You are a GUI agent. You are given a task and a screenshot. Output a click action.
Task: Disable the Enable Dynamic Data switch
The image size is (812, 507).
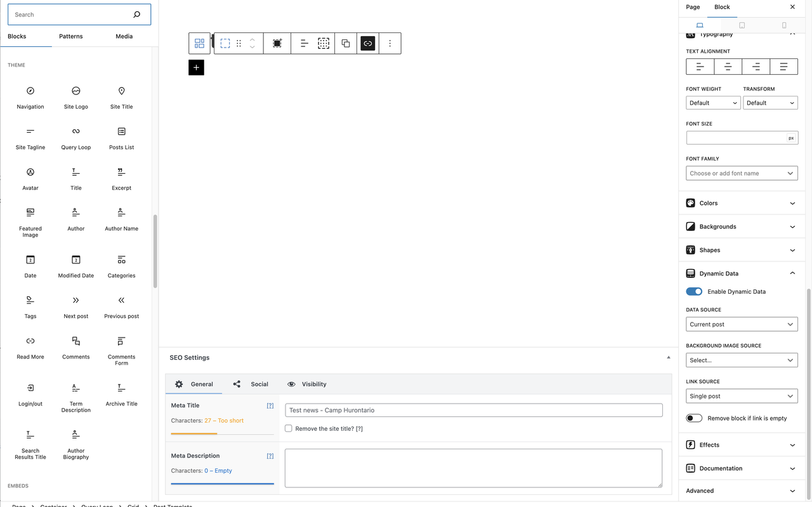pyautogui.click(x=694, y=292)
